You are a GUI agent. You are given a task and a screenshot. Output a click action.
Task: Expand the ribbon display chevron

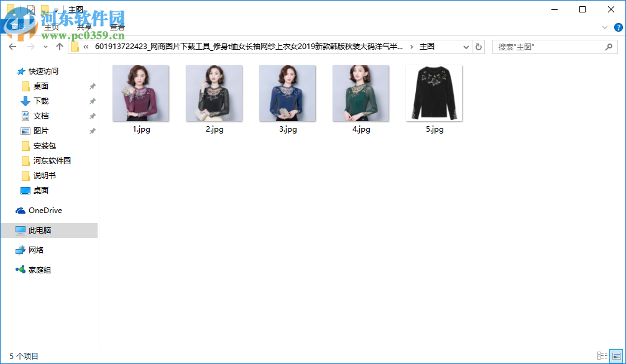pos(604,27)
